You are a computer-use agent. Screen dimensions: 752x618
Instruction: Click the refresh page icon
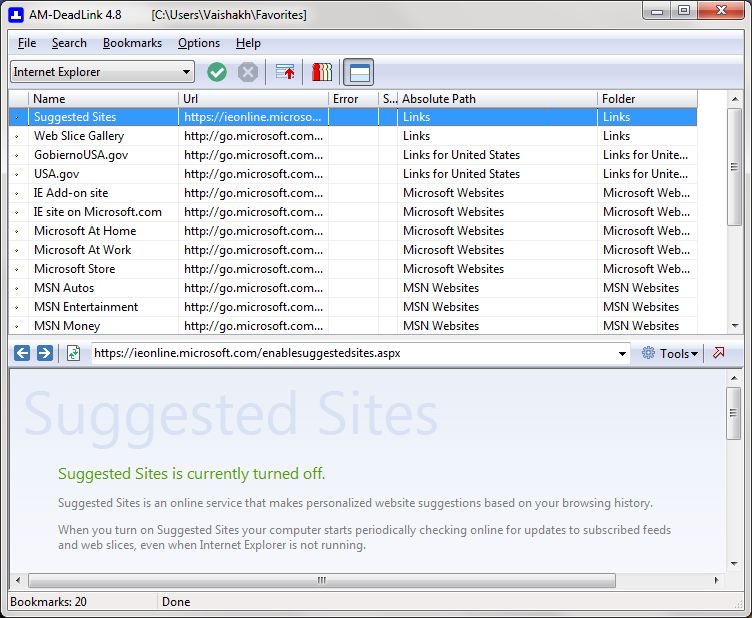tap(73, 353)
